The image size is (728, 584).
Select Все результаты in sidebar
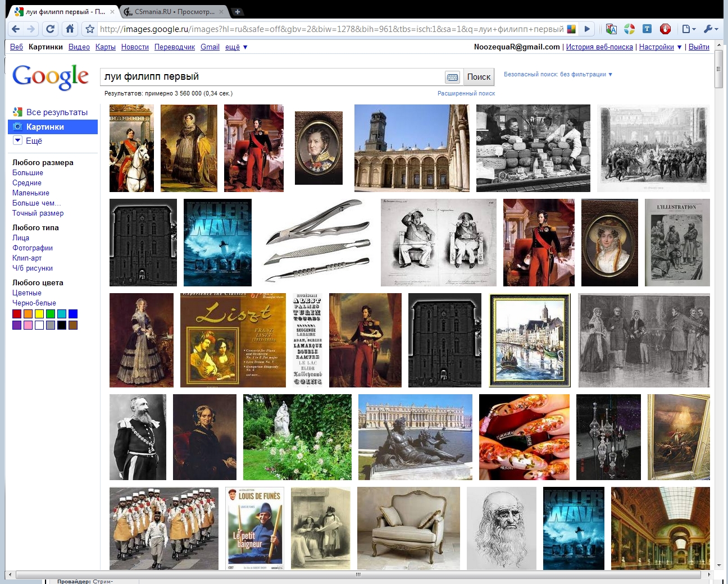point(57,112)
